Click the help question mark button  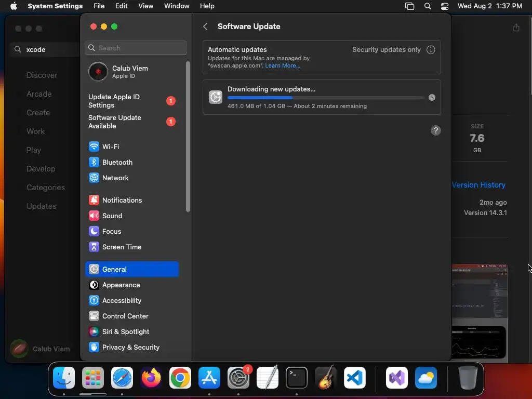pos(436,130)
